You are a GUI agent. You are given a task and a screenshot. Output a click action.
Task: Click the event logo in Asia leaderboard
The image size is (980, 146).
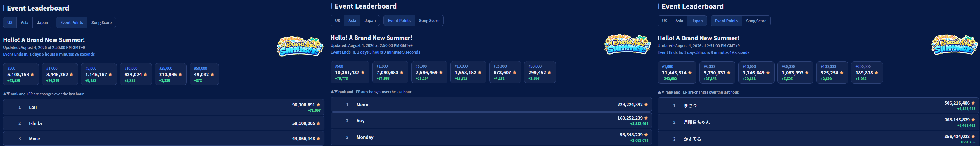pyautogui.click(x=627, y=45)
